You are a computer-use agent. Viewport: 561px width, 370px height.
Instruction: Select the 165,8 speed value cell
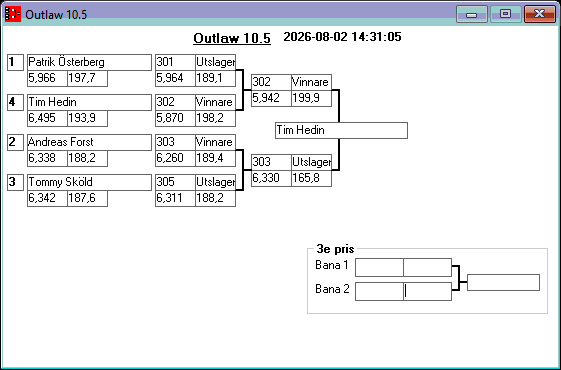311,178
